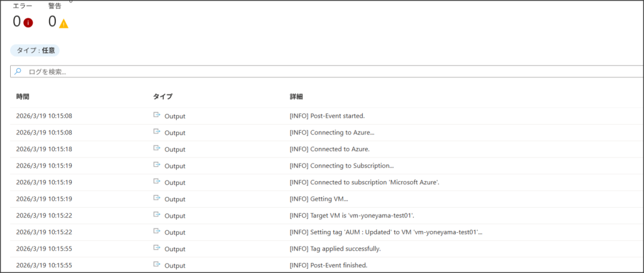Select the Connecting to Subscription log row

(352, 166)
